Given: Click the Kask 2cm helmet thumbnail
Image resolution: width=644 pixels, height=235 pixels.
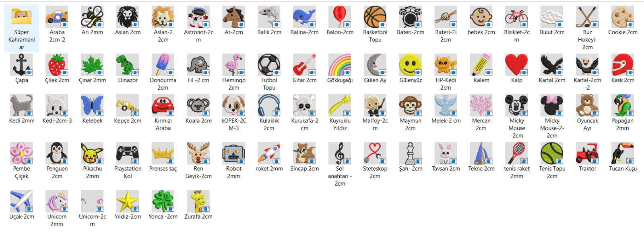Looking at the screenshot, I should click(x=623, y=65).
